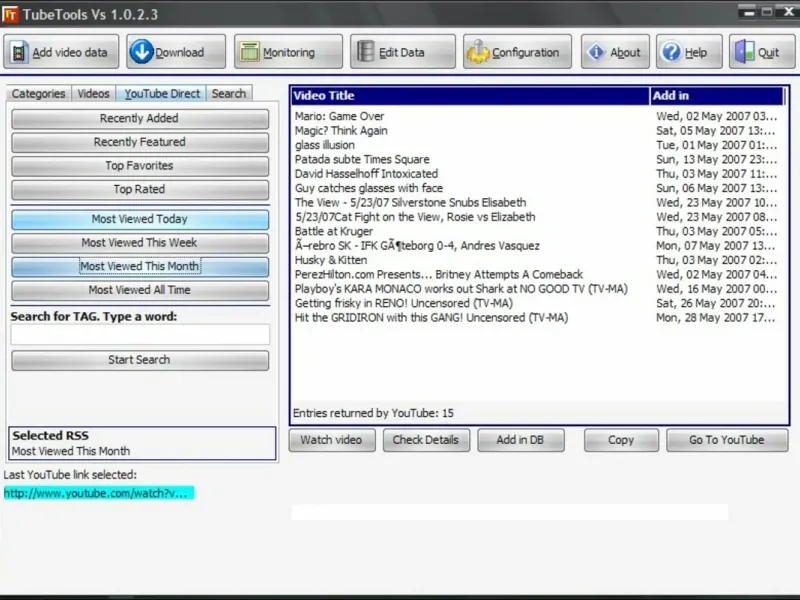Screen dimensions: 800x600
Task: Select the Search tab
Action: coord(229,93)
